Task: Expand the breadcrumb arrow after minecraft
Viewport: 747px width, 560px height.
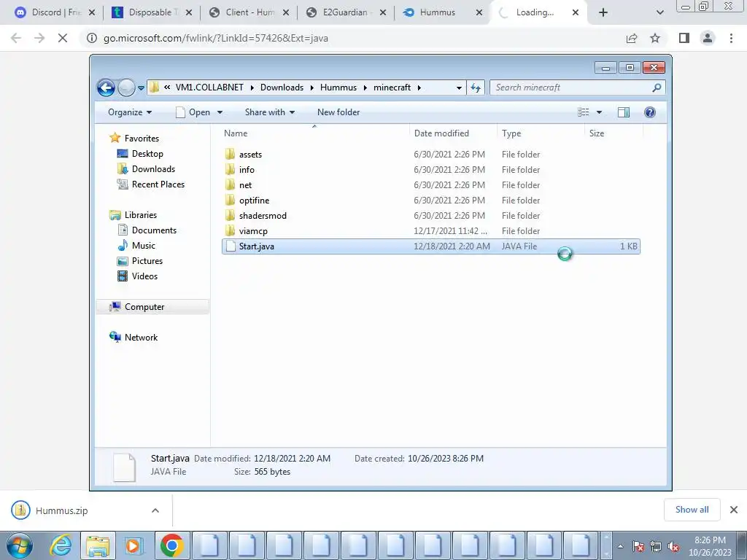Action: [419, 87]
